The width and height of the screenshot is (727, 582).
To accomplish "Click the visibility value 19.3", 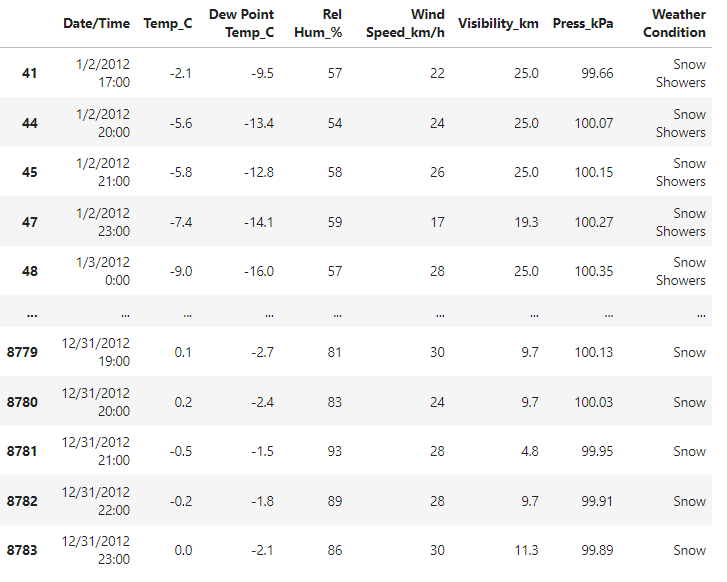I will click(525, 222).
